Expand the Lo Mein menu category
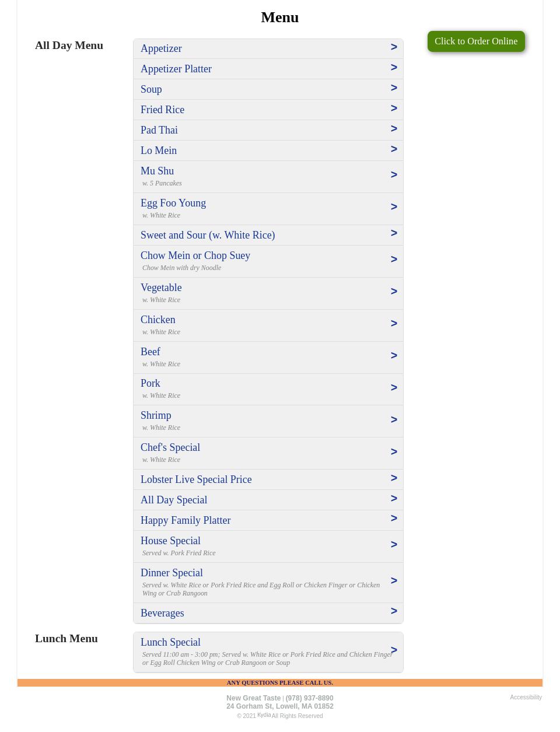Screen dimensions: 560x732 [x=268, y=150]
